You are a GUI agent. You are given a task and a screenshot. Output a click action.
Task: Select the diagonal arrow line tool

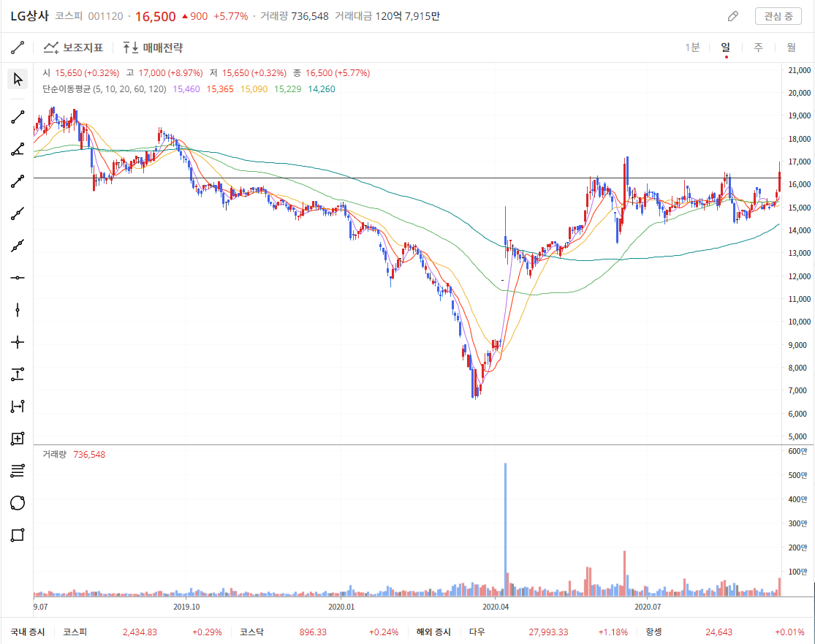click(x=18, y=181)
